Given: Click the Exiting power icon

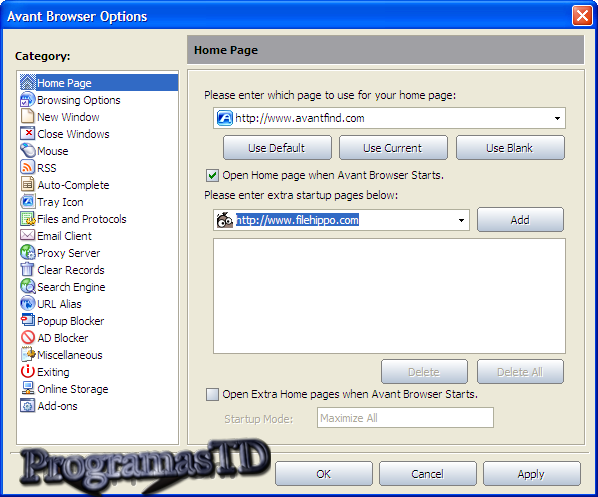Looking at the screenshot, I should coord(27,372).
